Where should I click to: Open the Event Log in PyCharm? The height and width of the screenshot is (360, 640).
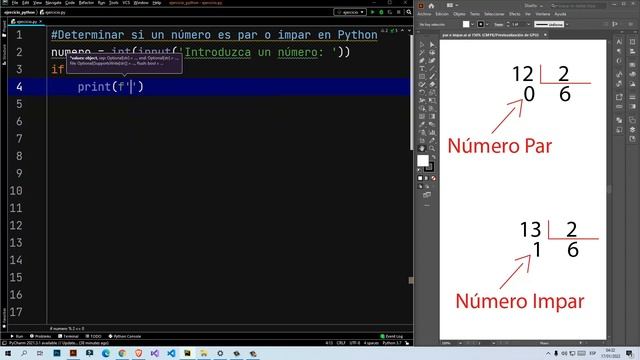point(391,336)
